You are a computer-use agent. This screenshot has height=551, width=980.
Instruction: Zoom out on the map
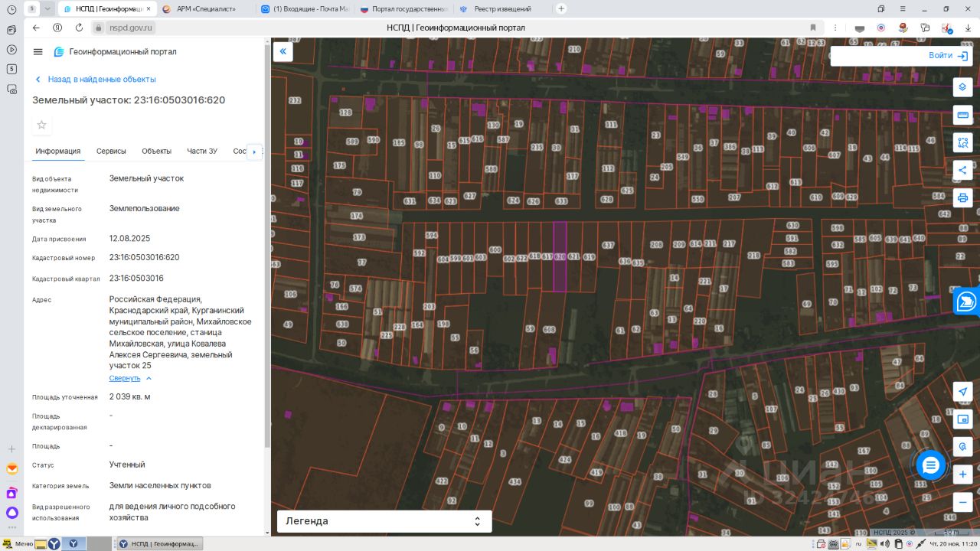click(x=962, y=503)
